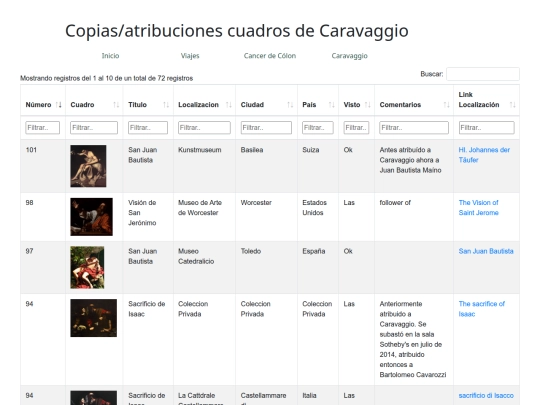The image size is (540, 405).
Task: Click sort arrows in Cuadro header
Action: click(x=116, y=105)
